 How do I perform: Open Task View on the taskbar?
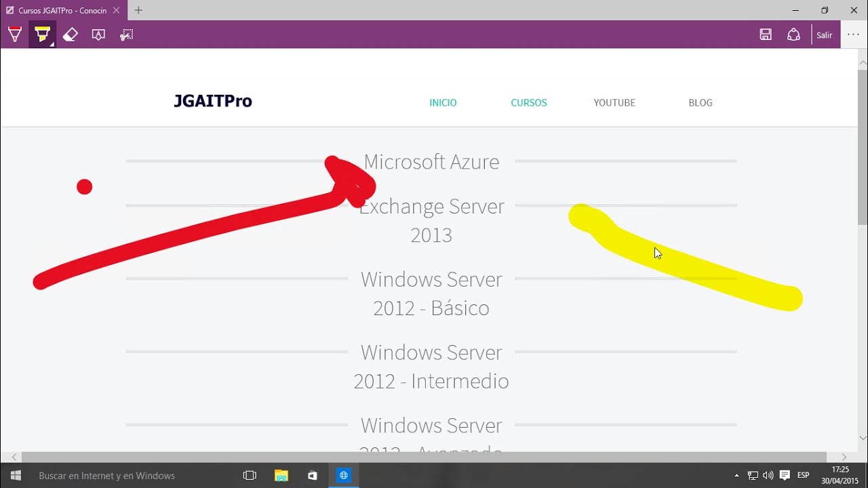250,476
